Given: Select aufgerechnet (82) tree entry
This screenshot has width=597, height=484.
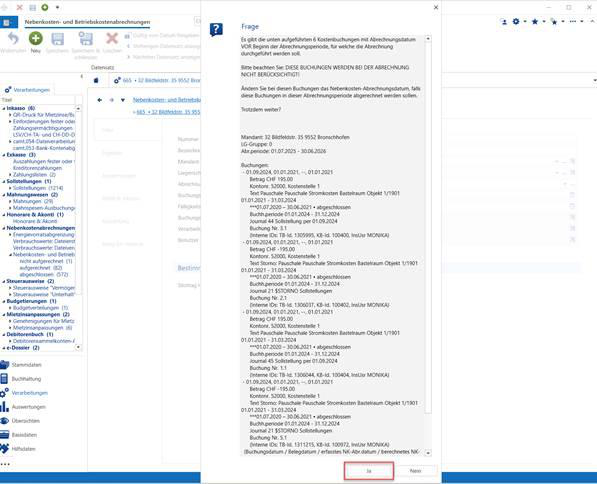Looking at the screenshot, I should [41, 268].
